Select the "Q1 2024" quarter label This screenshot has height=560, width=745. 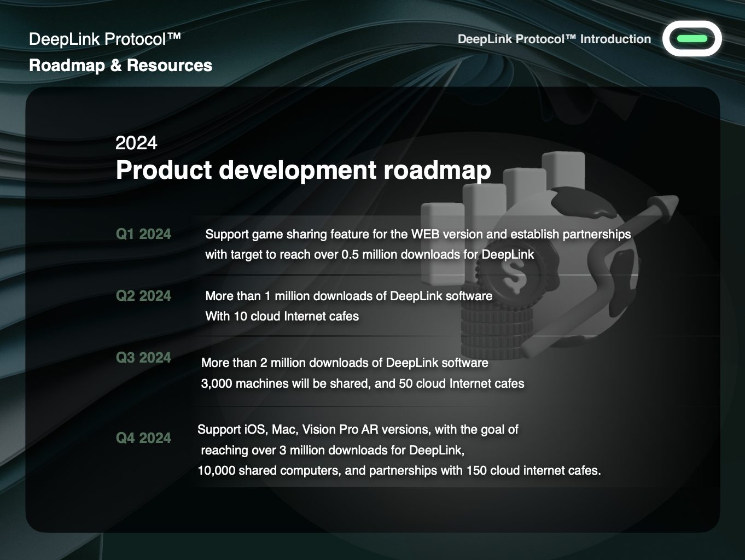point(143,234)
